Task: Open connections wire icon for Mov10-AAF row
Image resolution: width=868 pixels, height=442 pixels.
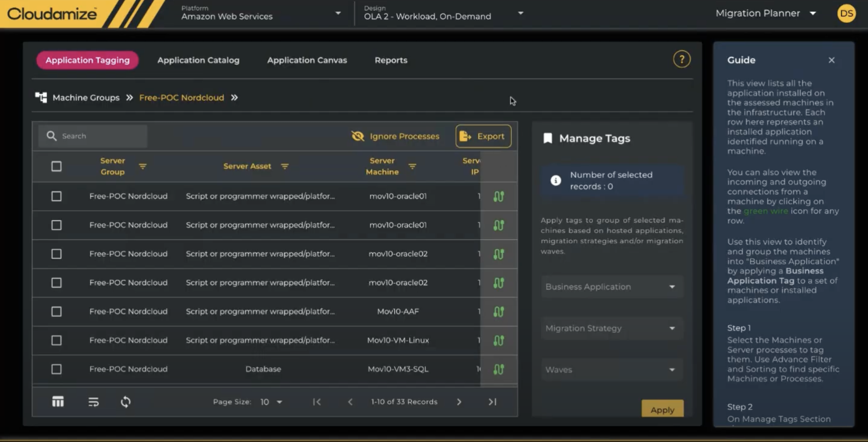Action: click(x=499, y=312)
